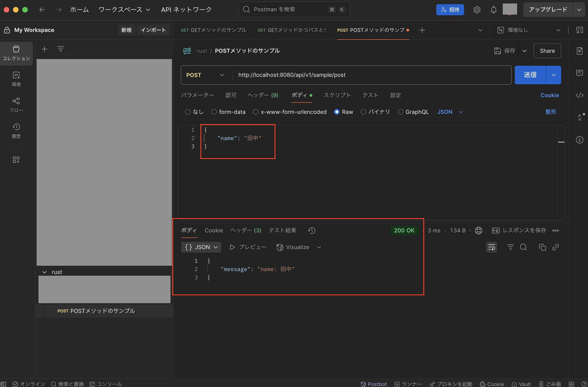This screenshot has height=387, width=588.
Task: Click the editor minimap scrollbar marker
Action: pyautogui.click(x=561, y=142)
